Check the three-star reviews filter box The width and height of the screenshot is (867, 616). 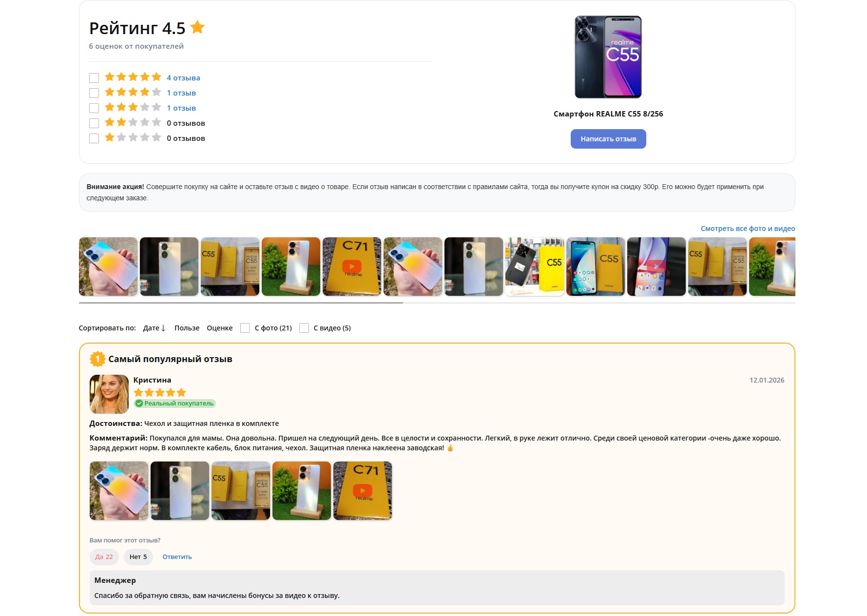coord(94,108)
